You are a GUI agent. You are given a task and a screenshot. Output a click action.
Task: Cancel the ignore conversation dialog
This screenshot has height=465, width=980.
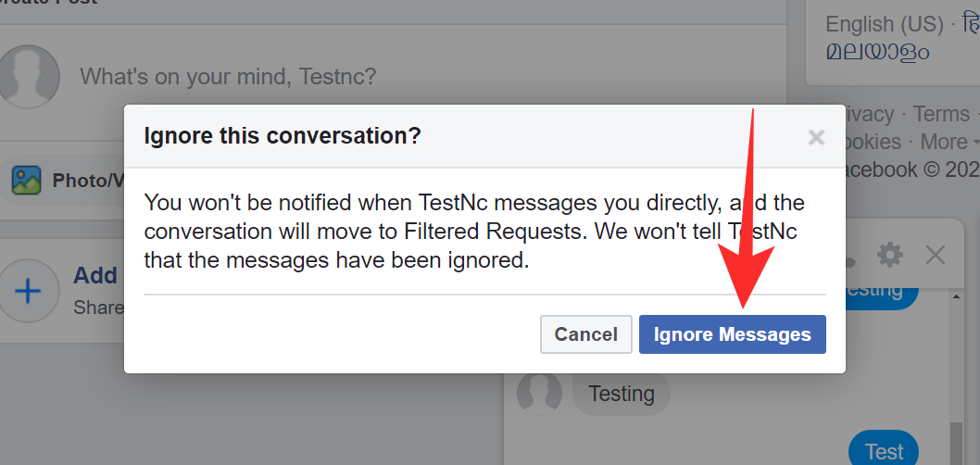point(585,334)
